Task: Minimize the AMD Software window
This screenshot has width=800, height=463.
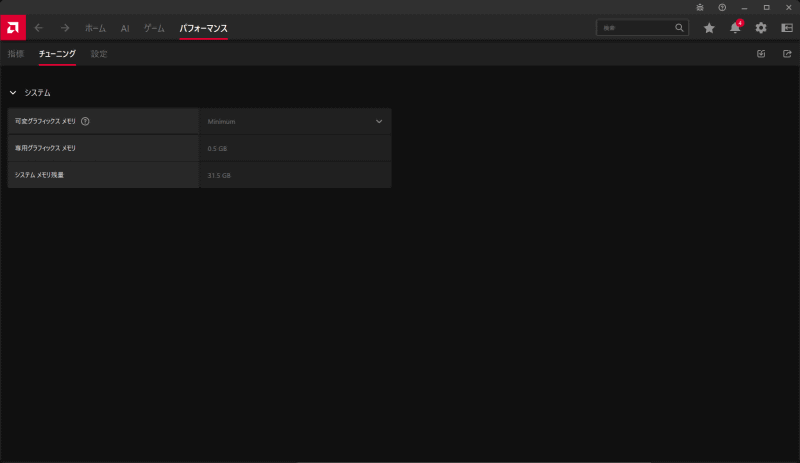Action: [744, 8]
